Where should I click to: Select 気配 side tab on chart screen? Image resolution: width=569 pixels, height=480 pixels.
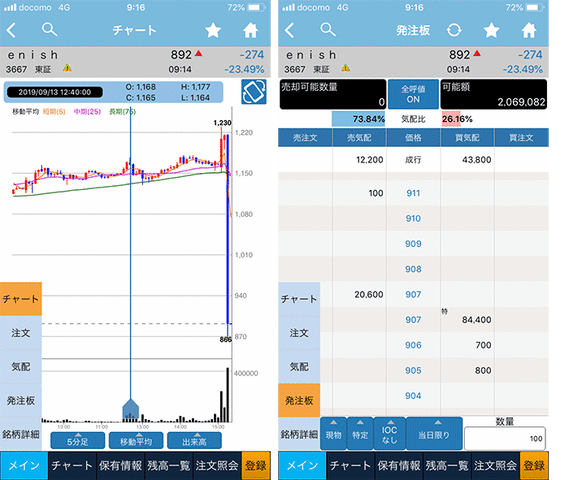pyautogui.click(x=21, y=366)
